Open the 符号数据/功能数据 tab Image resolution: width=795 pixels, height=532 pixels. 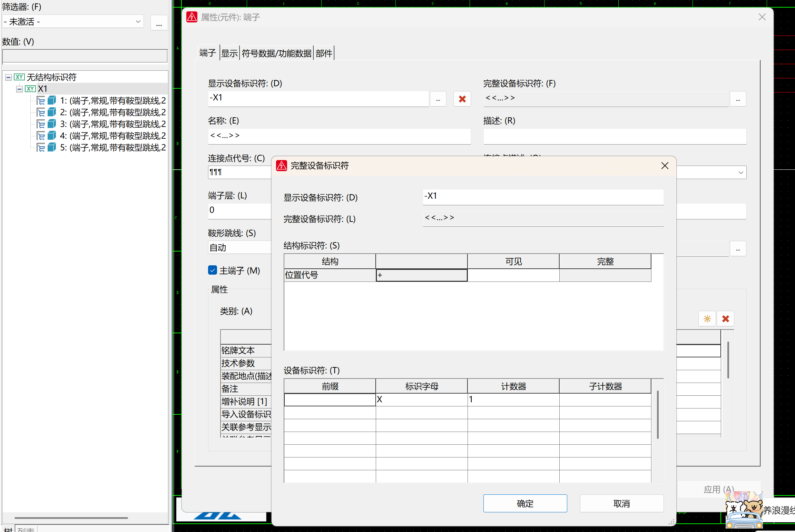(276, 53)
